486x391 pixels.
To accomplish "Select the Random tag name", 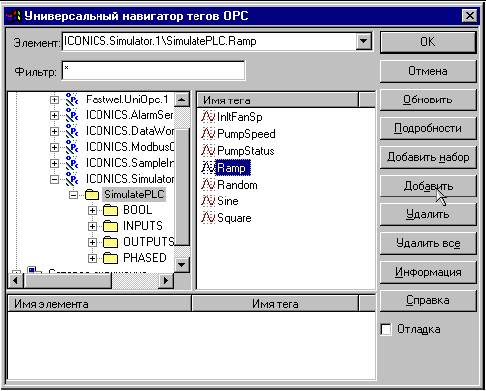I will coord(237,185).
